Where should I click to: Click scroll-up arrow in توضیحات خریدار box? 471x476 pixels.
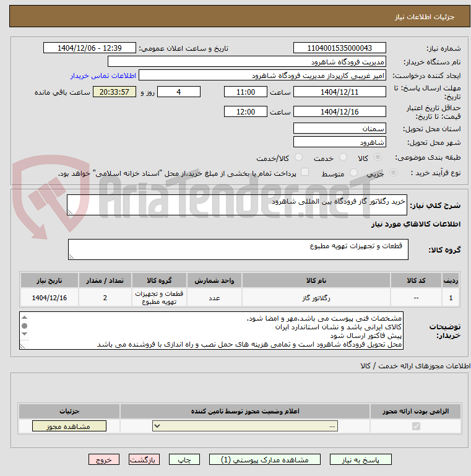click(25, 318)
